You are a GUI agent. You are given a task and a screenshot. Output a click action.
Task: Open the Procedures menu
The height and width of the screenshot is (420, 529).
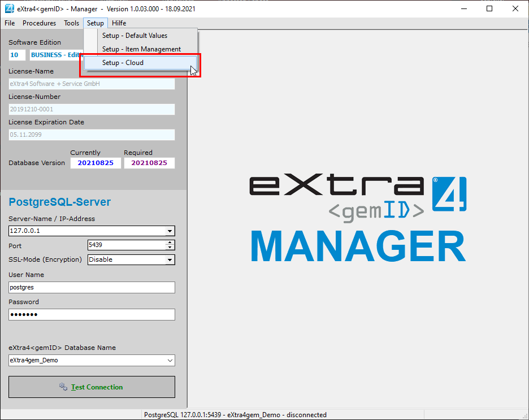(39, 23)
